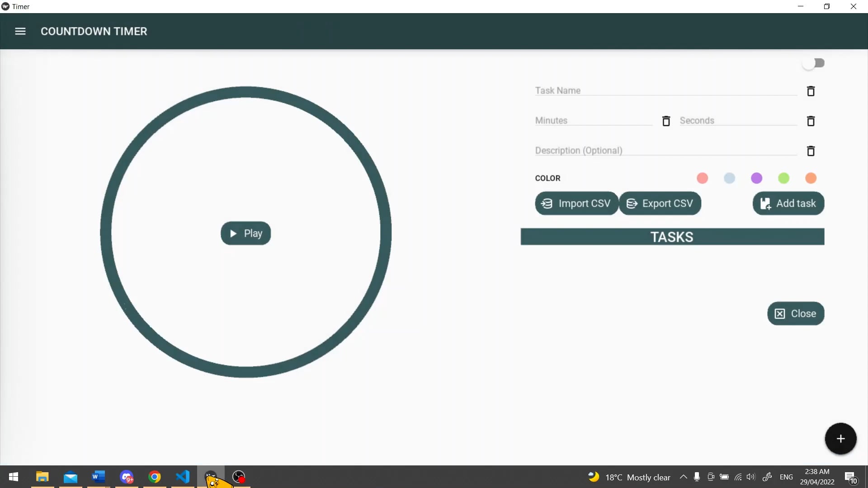The width and height of the screenshot is (868, 488).
Task: Click the TASKS section header
Action: [x=672, y=237]
